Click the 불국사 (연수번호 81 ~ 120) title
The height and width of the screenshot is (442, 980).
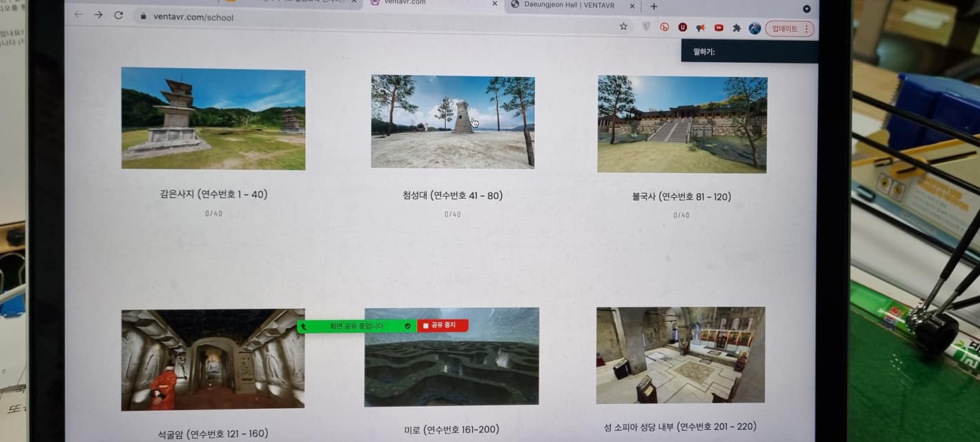[x=681, y=197]
